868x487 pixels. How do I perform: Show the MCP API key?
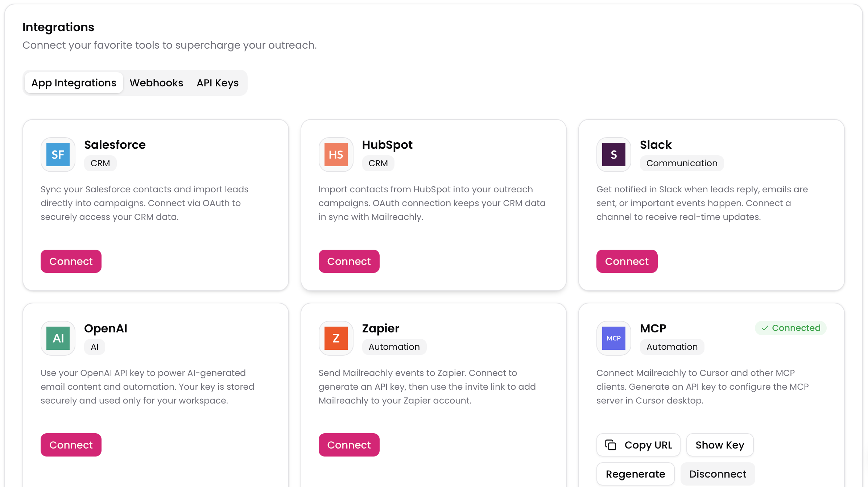click(x=720, y=445)
